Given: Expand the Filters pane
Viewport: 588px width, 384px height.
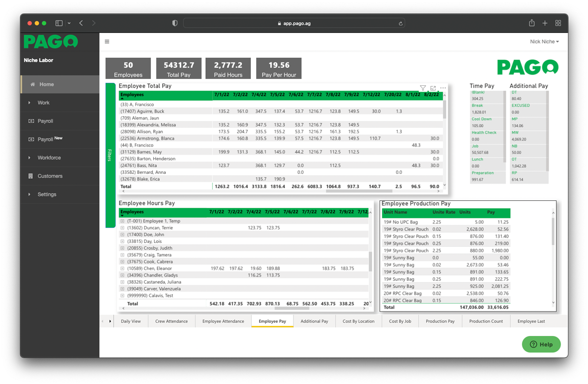Looking at the screenshot, I should (x=110, y=155).
